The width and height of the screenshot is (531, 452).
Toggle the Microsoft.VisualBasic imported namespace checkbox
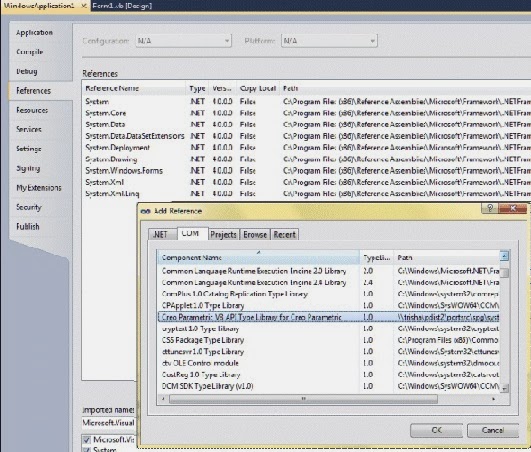click(87, 440)
